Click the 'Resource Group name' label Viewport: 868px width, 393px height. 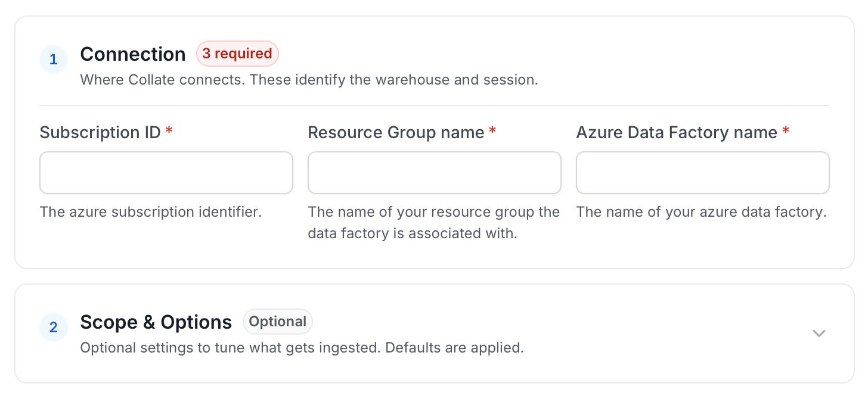point(396,132)
